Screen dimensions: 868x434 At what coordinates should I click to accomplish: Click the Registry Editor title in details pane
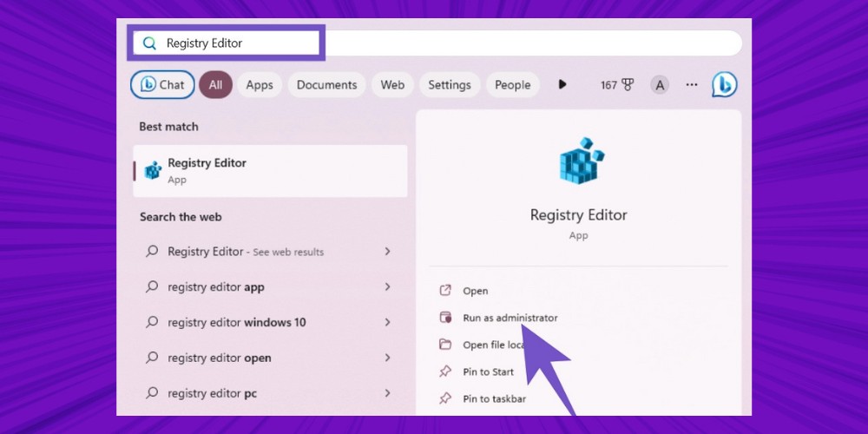pyautogui.click(x=578, y=214)
